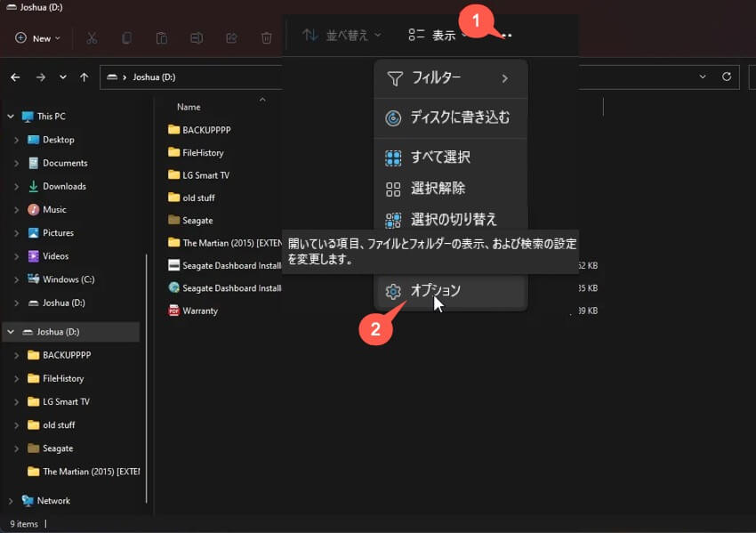This screenshot has height=533, width=756.
Task: Click the Copy icon in toolbar
Action: (126, 38)
